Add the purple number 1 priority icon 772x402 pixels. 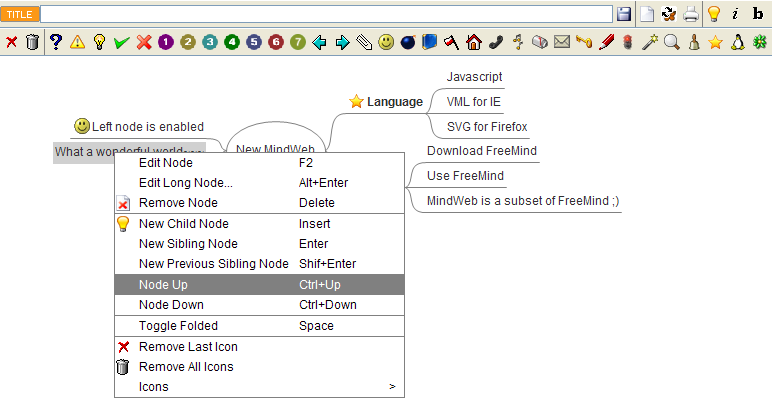(166, 42)
